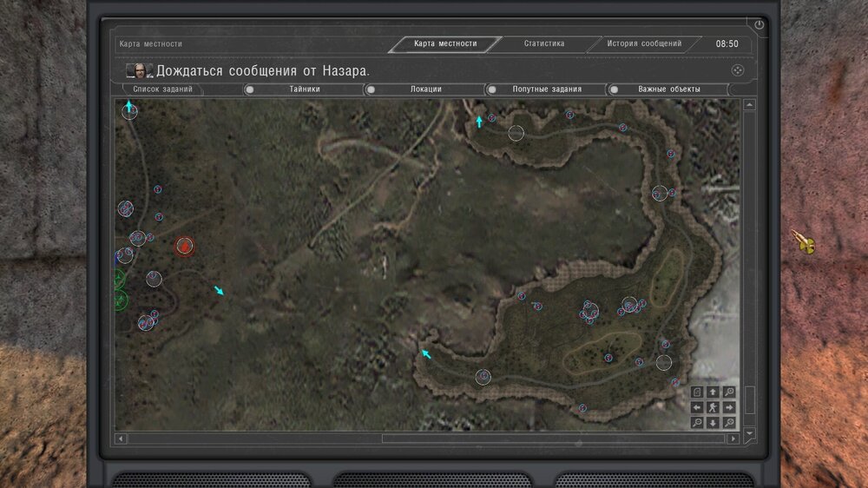Click the cyan transition arrow at map's top-left
The image size is (868, 488).
(x=129, y=105)
